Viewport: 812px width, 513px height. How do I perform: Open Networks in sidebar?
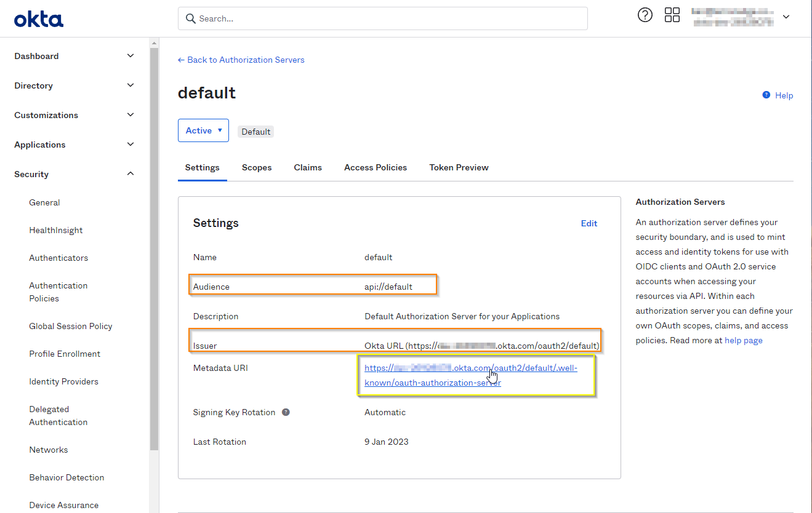pos(49,450)
